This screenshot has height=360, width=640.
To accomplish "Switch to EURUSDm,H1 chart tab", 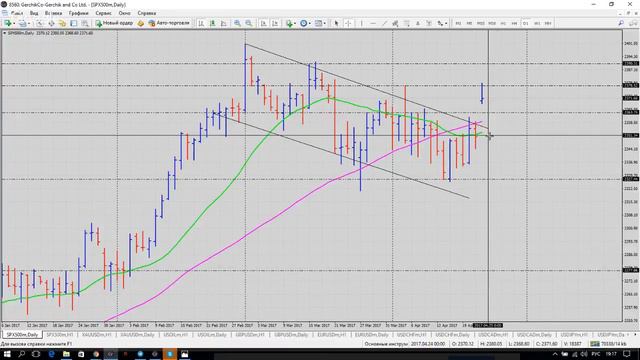I will coord(331,335).
